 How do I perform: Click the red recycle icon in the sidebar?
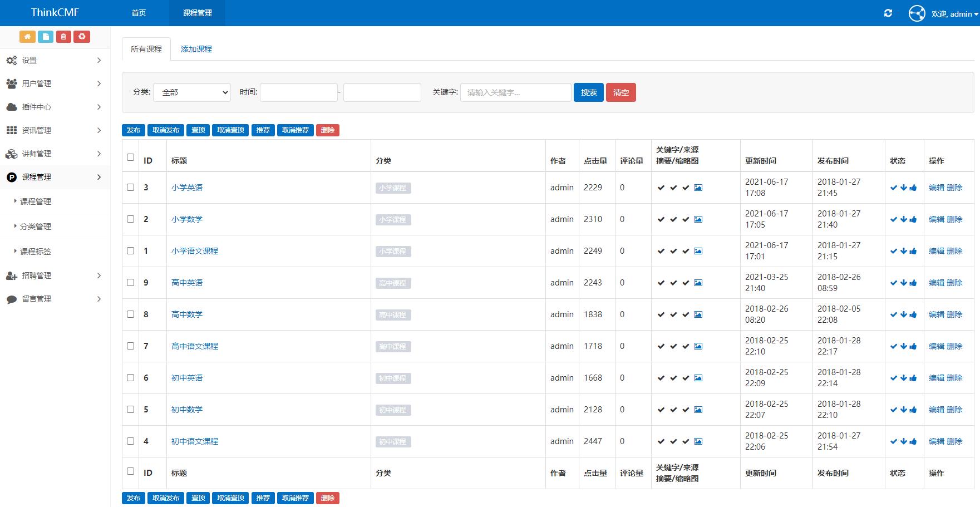[82, 36]
